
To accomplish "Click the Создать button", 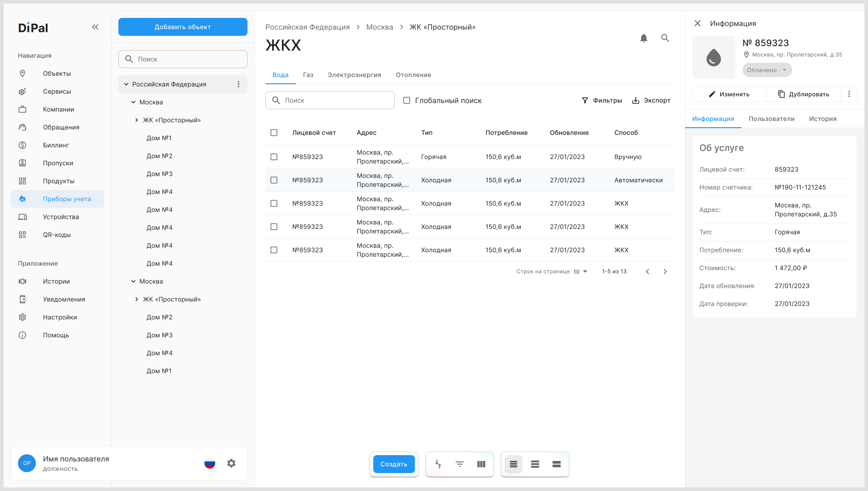I will point(394,464).
